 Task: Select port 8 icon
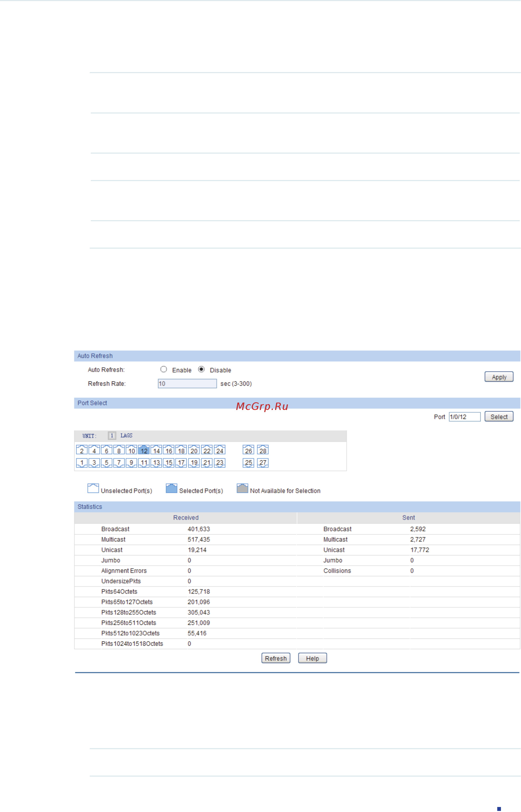pos(119,450)
